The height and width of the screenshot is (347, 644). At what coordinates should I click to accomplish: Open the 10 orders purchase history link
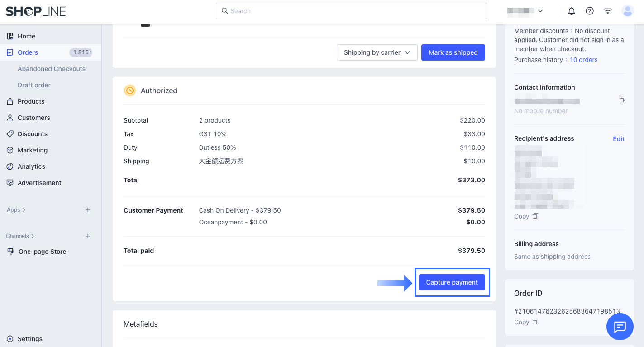click(x=583, y=60)
